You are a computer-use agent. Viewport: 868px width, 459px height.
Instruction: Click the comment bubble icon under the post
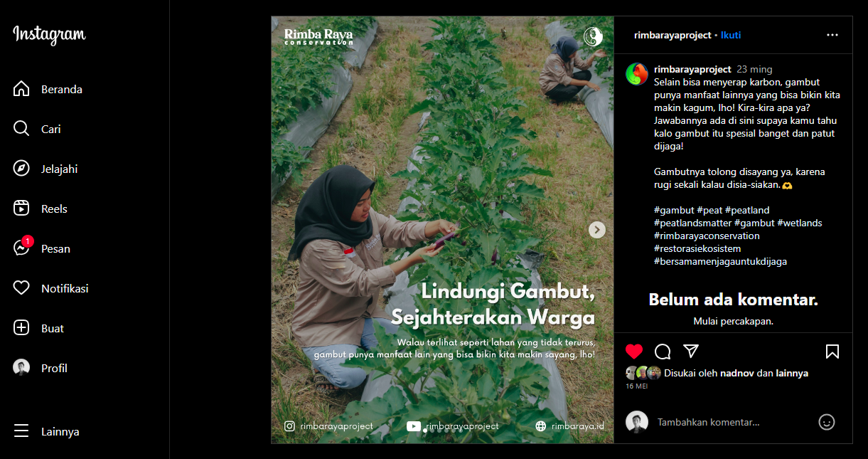point(663,352)
